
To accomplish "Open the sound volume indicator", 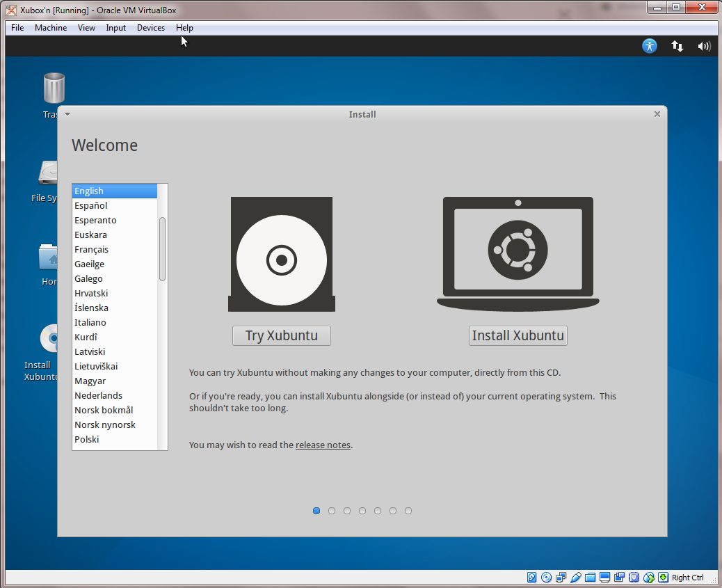I will tap(704, 46).
